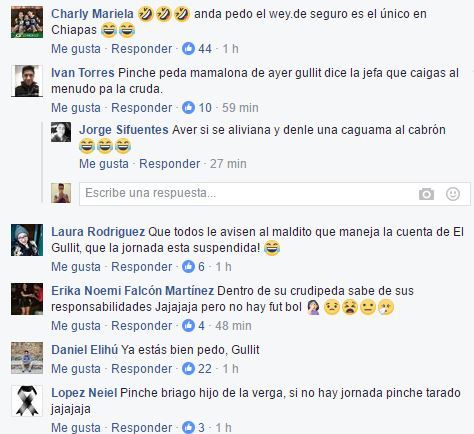Click Ivan Torres' profile photo
This screenshot has width=474, height=434.
[x=27, y=81]
